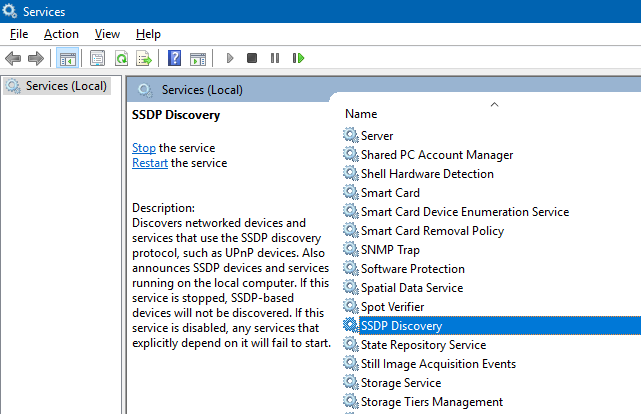Screen dimensions: 641x414
Task: Toggle Show/Hide Console Tree button
Action: click(x=67, y=59)
